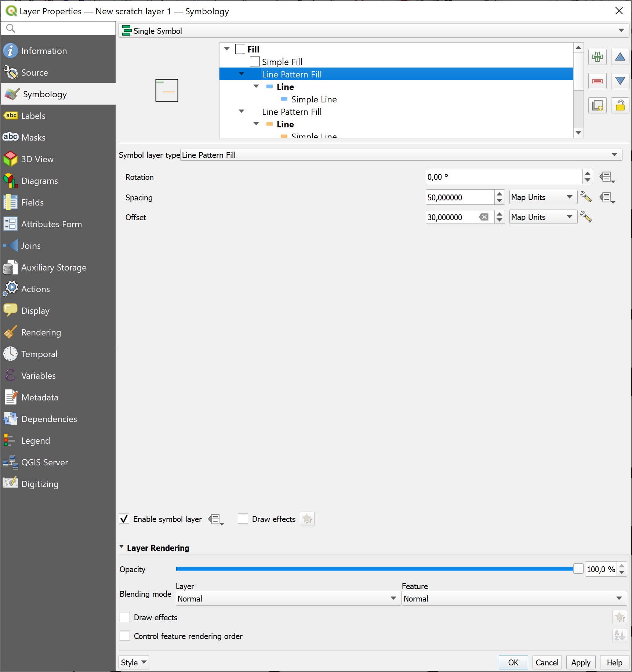
Task: Toggle Enable symbol layer checkbox
Action: [124, 519]
